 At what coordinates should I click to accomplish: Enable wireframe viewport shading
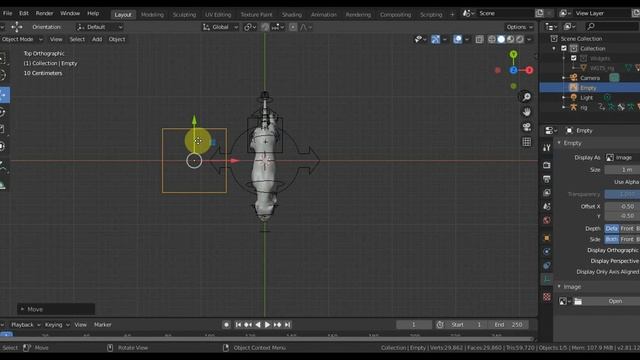click(492, 39)
